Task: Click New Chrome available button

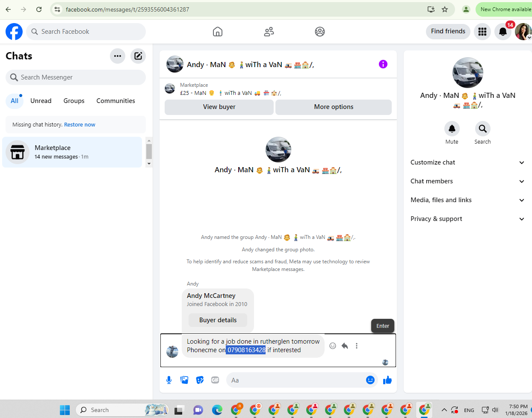Action: tap(505, 9)
